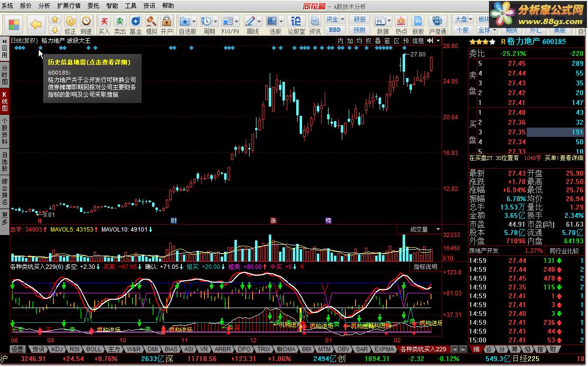Open the 选股 stock picker icon
588x367 pixels.
click(272, 21)
